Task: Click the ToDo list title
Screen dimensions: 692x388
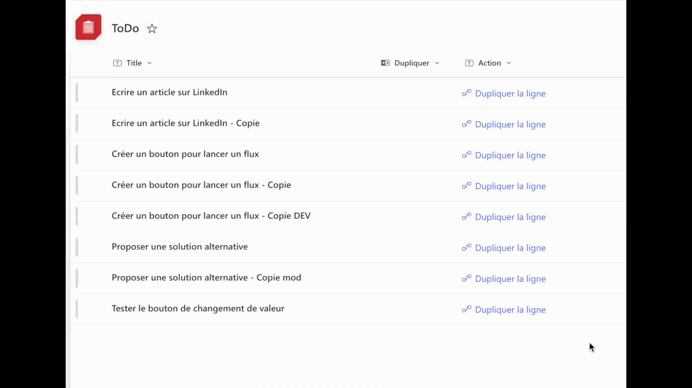Action: (125, 28)
